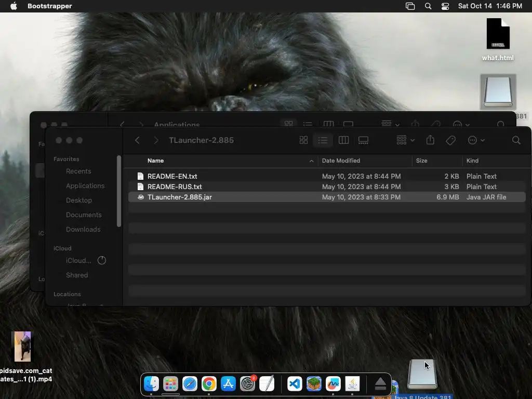Open Finder from the Dock
The height and width of the screenshot is (399, 532).
[x=151, y=384]
